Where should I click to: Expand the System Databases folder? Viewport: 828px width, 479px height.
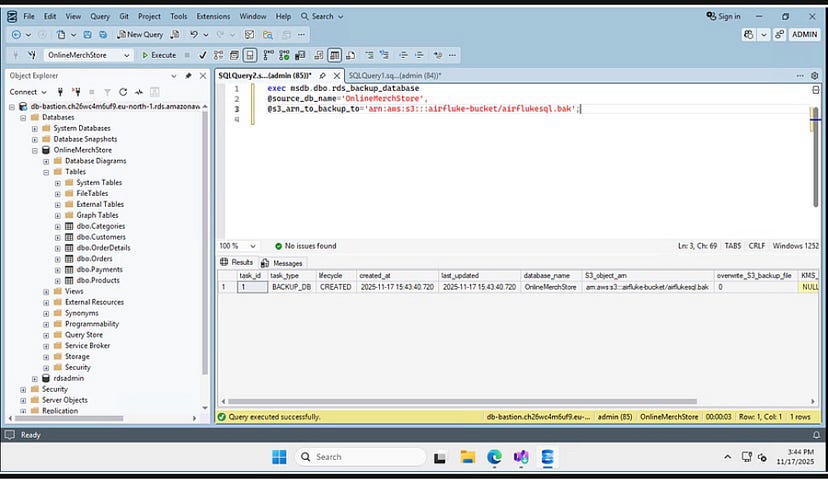[x=35, y=128]
